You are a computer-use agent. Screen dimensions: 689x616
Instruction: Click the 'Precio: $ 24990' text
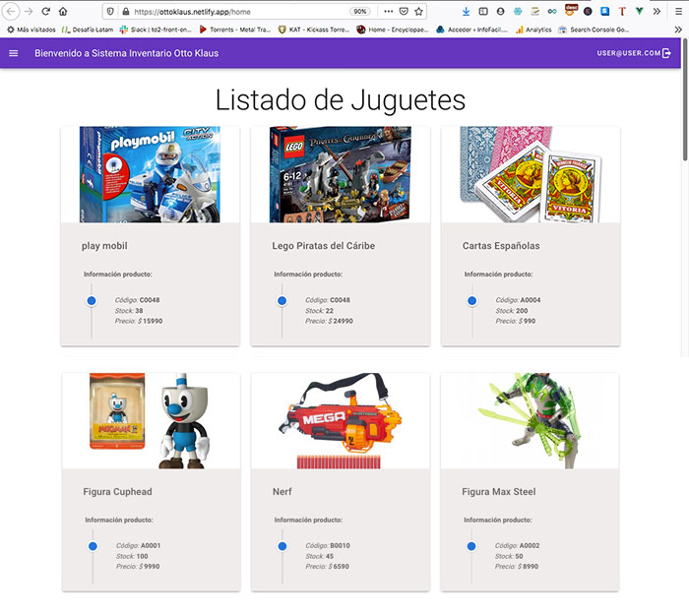pyautogui.click(x=329, y=321)
